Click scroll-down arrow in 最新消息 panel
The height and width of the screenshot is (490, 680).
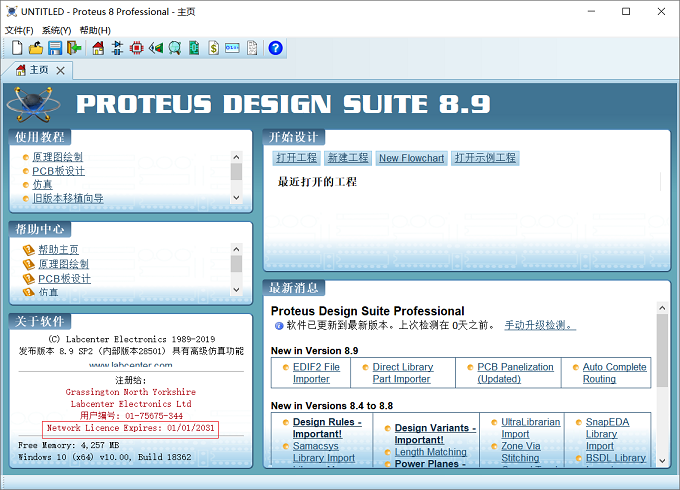tap(662, 461)
